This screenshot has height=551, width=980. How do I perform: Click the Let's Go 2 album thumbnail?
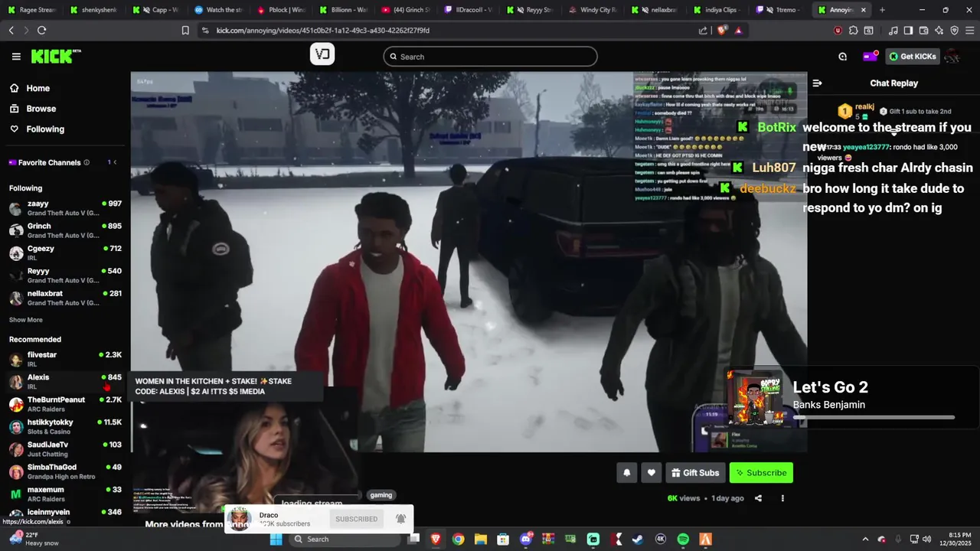754,399
